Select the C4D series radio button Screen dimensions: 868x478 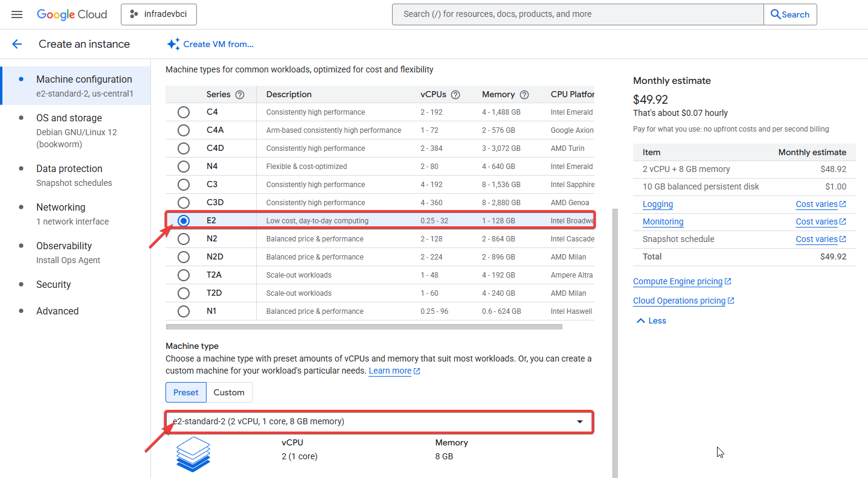click(x=184, y=148)
